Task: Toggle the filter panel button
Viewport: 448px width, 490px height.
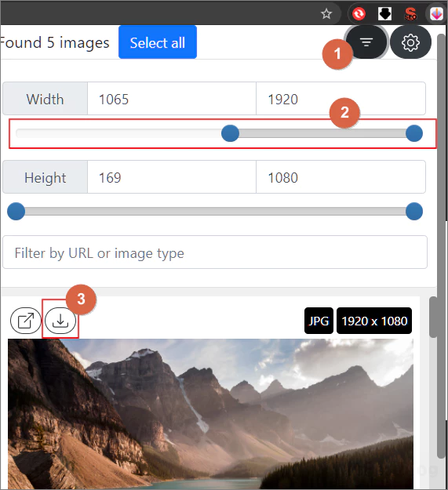Action: [x=366, y=42]
